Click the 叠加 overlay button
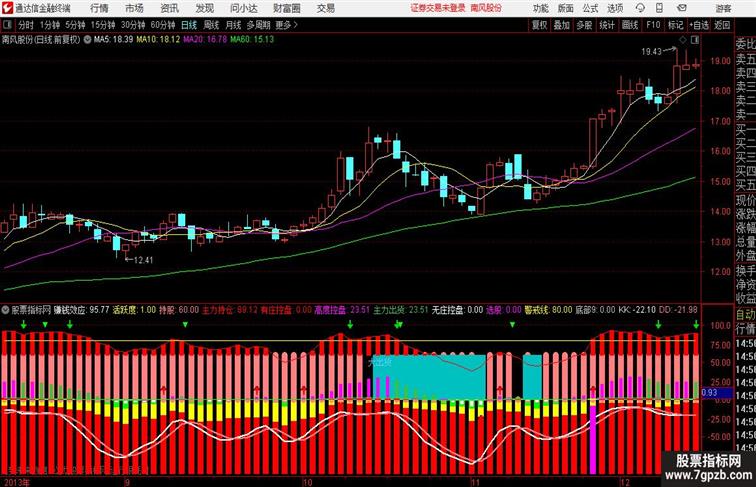The height and width of the screenshot is (487, 756). (x=562, y=25)
